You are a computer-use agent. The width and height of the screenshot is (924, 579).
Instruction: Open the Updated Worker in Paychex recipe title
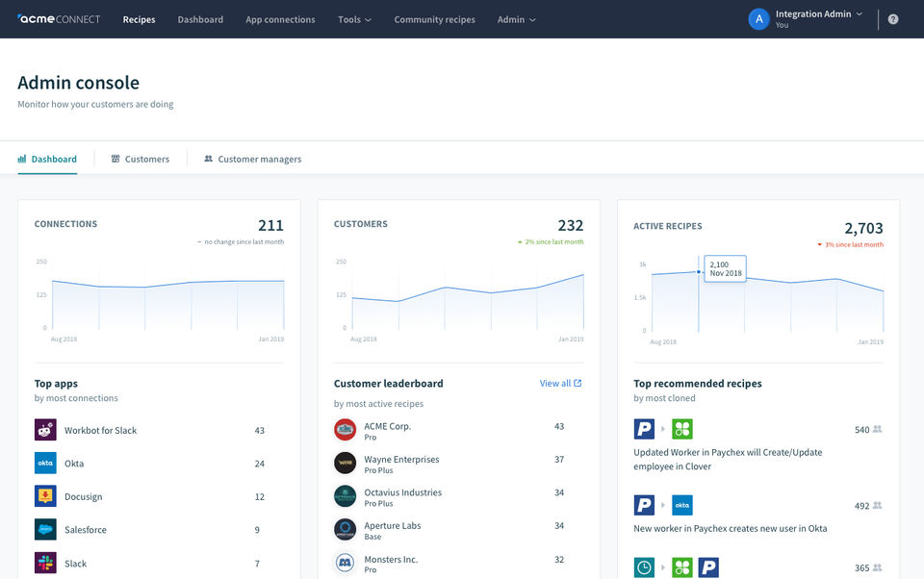coord(728,460)
